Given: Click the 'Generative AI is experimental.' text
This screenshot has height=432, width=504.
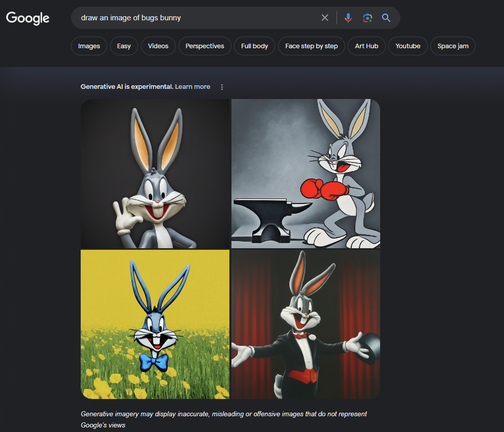Looking at the screenshot, I should (x=127, y=86).
